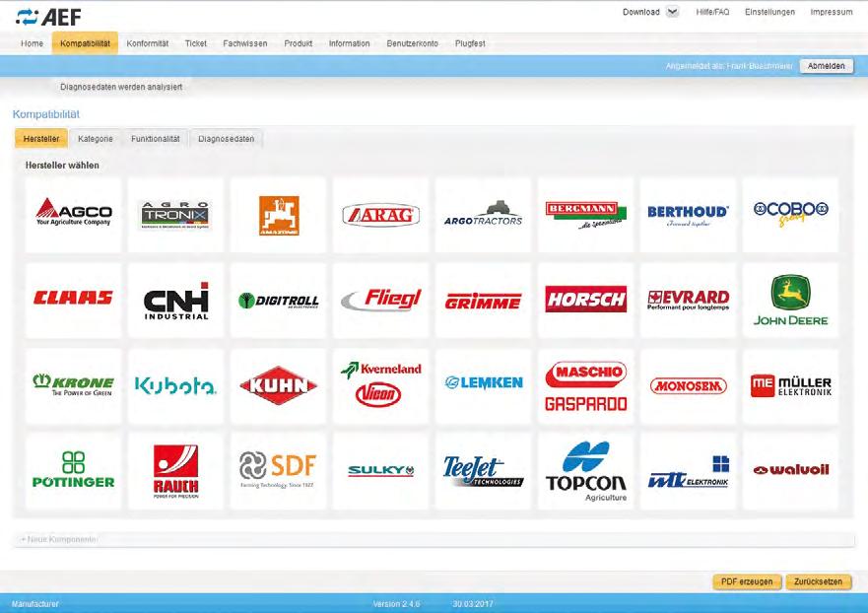Choose the CLAAS manufacturer tile
868x613 pixels.
pos(73,301)
